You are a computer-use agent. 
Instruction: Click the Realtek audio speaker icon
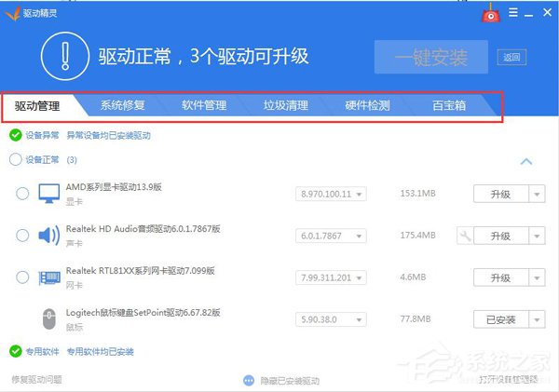pos(48,236)
